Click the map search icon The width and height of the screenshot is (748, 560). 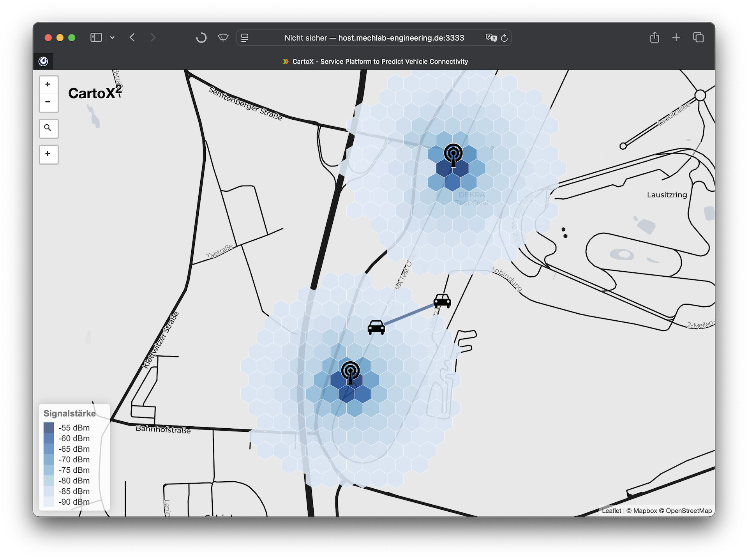click(x=48, y=129)
